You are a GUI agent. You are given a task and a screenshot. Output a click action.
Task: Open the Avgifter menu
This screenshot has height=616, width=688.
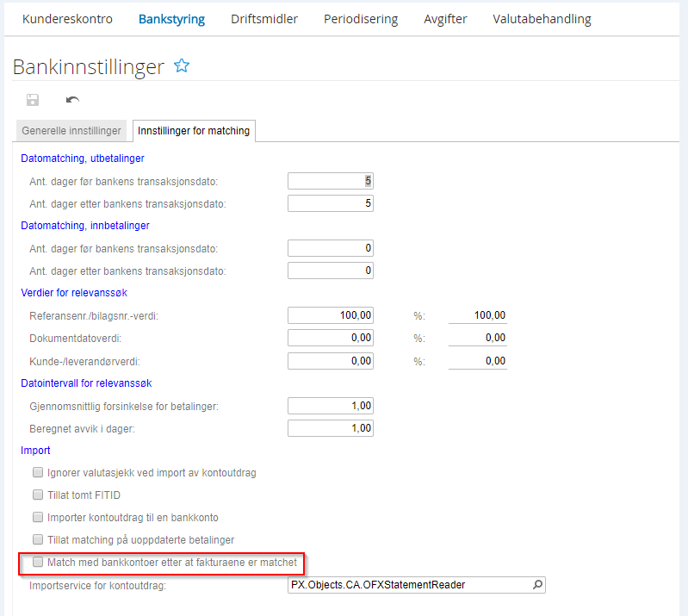[x=445, y=19]
